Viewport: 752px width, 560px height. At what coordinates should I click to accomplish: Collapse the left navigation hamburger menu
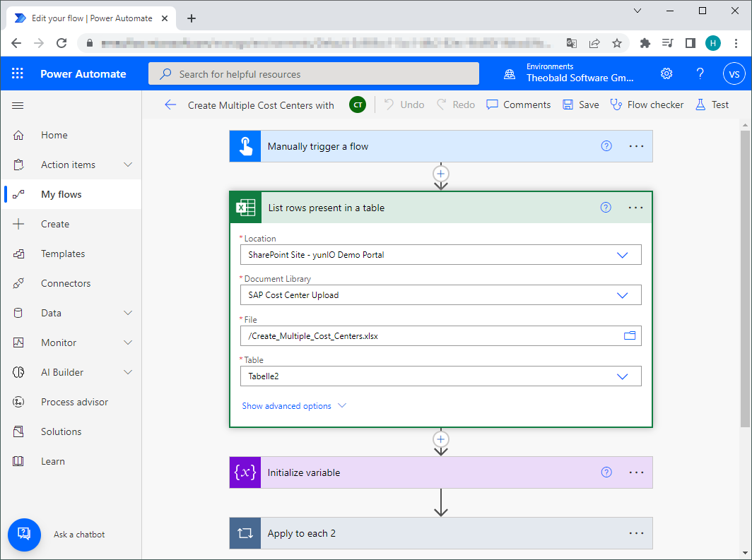(x=18, y=105)
